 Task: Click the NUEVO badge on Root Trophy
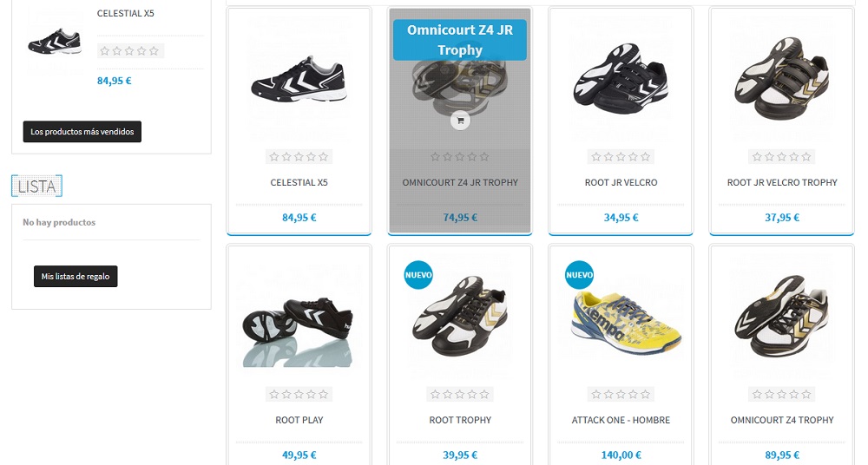pyautogui.click(x=418, y=274)
